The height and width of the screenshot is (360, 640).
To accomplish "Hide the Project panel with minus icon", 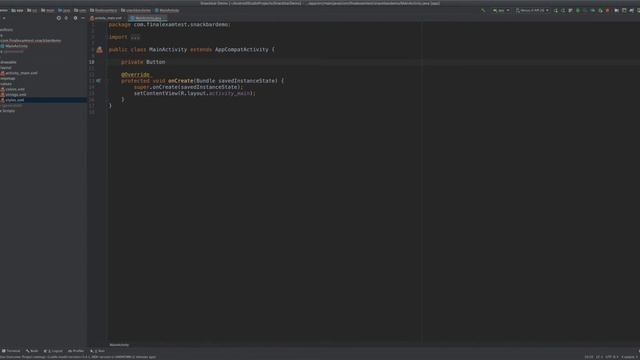I will [83, 18].
